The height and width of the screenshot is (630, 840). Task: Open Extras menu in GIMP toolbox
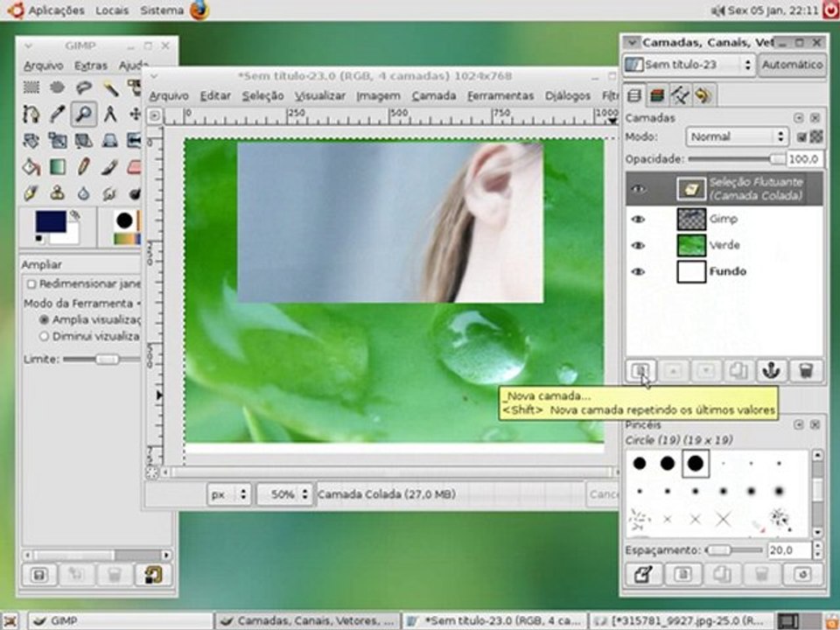point(91,66)
